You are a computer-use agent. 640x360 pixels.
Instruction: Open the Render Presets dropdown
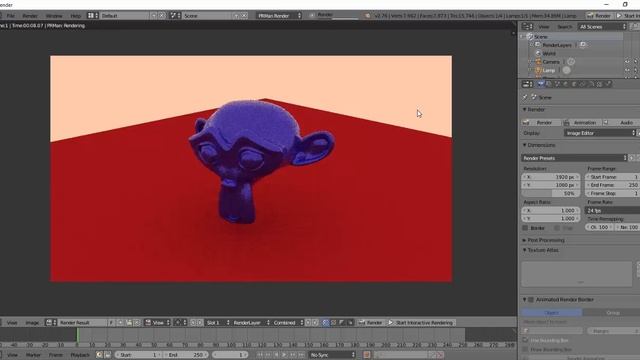(574, 158)
